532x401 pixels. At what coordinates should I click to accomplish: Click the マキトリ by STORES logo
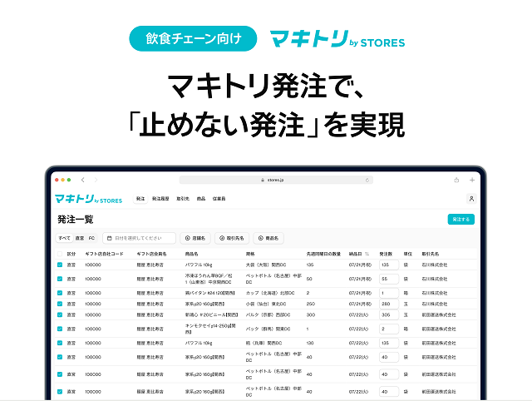88,200
